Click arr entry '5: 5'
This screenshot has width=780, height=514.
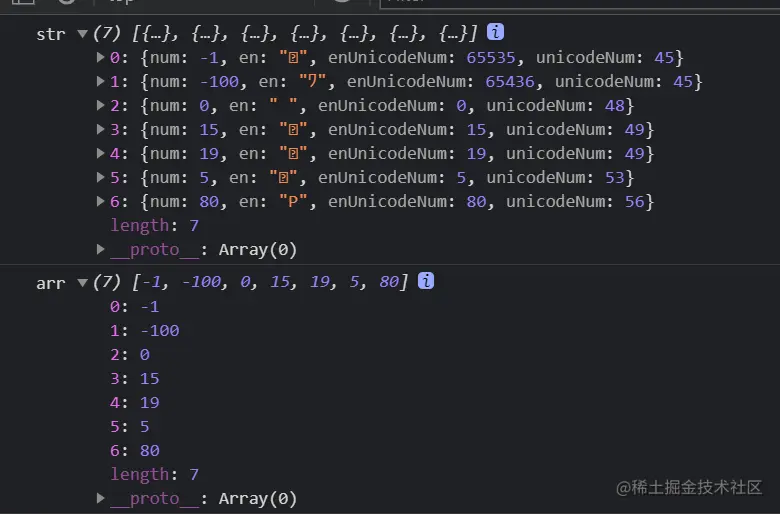129,426
